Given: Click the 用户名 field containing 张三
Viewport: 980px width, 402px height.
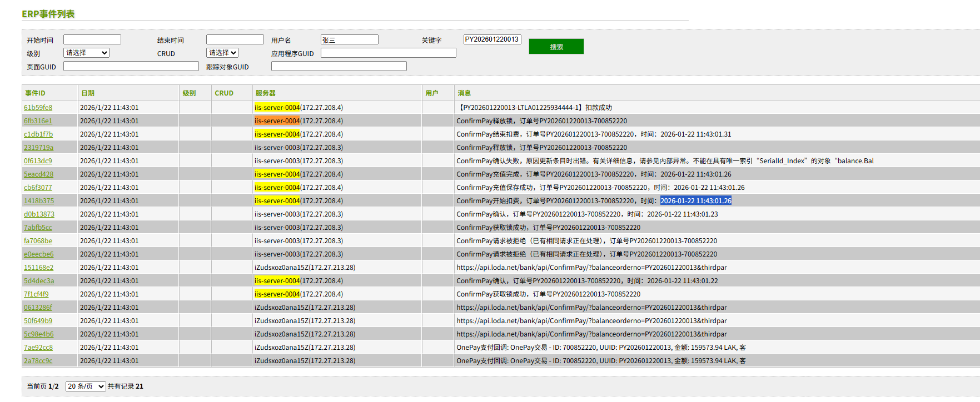Looking at the screenshot, I should pos(349,39).
